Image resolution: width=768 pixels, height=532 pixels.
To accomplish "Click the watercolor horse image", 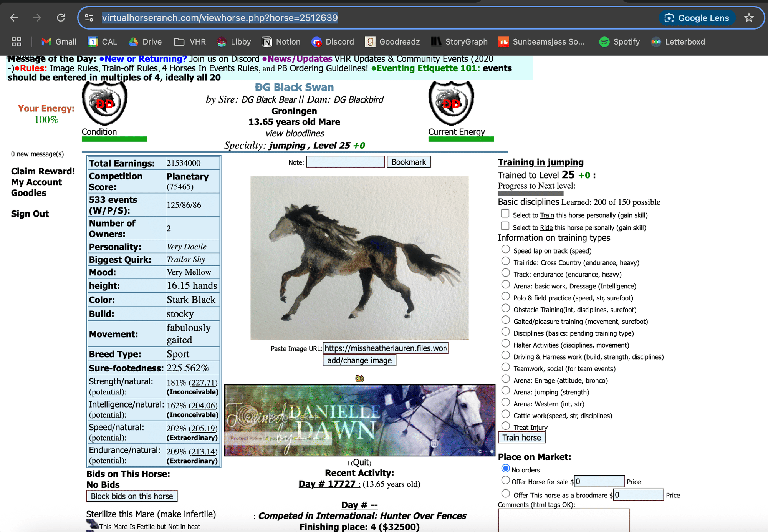I will pyautogui.click(x=359, y=258).
